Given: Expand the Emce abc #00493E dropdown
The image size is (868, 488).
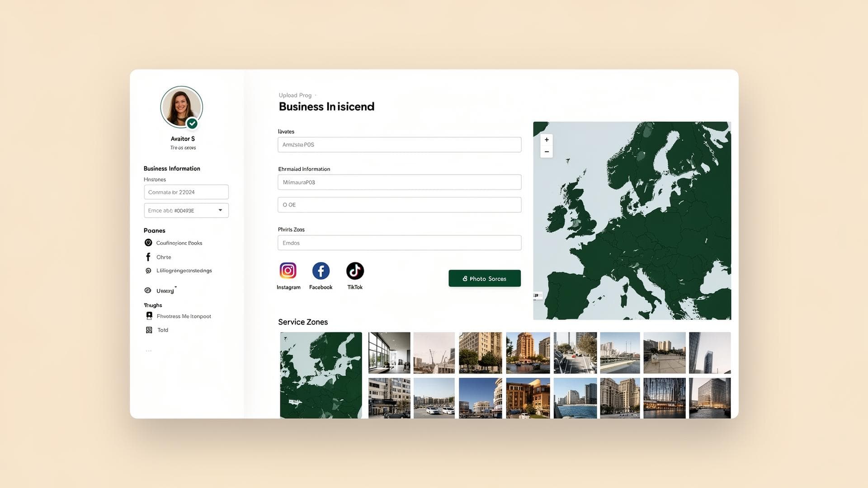Looking at the screenshot, I should 220,210.
